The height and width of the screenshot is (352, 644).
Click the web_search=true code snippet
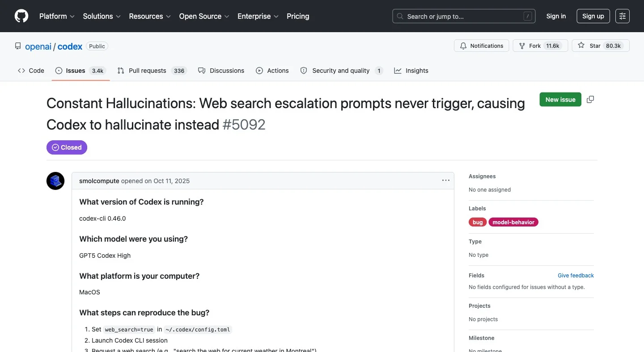coord(129,330)
